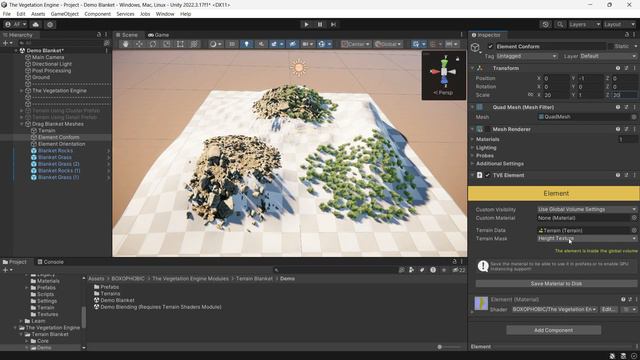Click the Scale Z input field
The width and height of the screenshot is (640, 360).
pyautogui.click(x=624, y=95)
